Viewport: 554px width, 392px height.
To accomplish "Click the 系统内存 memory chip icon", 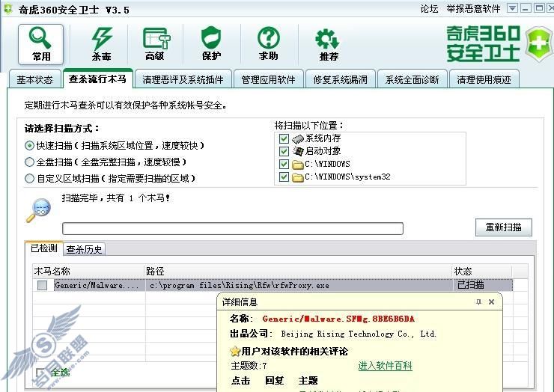I will [298, 138].
